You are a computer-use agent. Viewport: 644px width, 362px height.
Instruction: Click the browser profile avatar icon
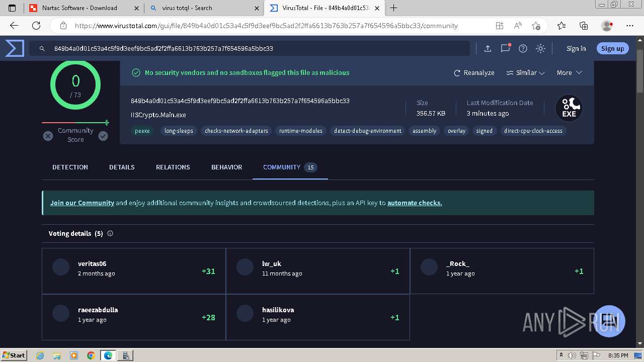[x=607, y=26]
